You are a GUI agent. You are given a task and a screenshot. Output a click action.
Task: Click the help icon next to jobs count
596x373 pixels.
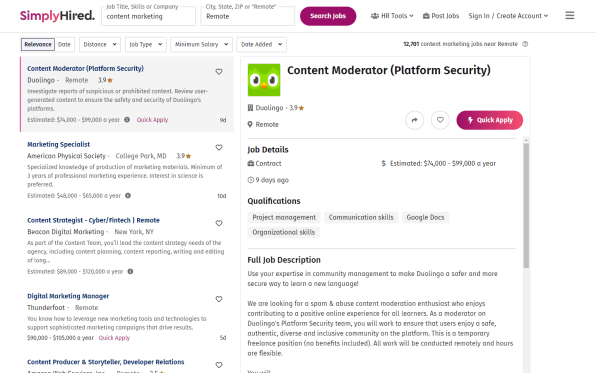point(525,44)
